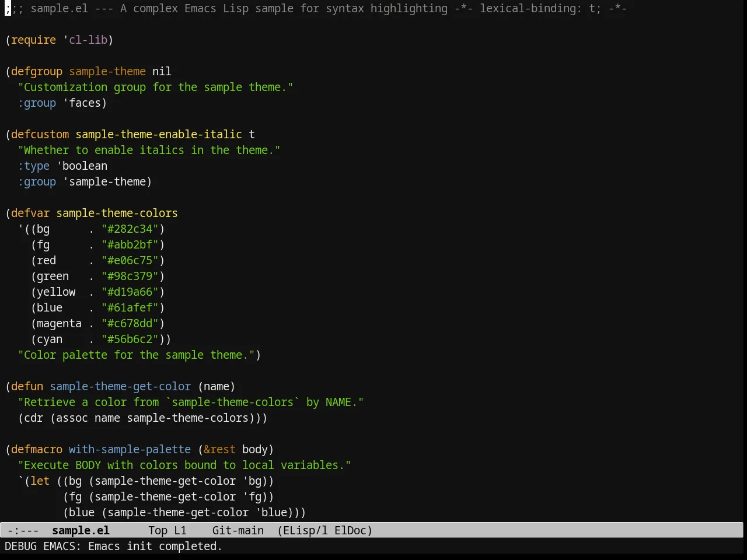Click 'magenta' key in the alist
Viewport: 747px width, 560px height.
59,323
